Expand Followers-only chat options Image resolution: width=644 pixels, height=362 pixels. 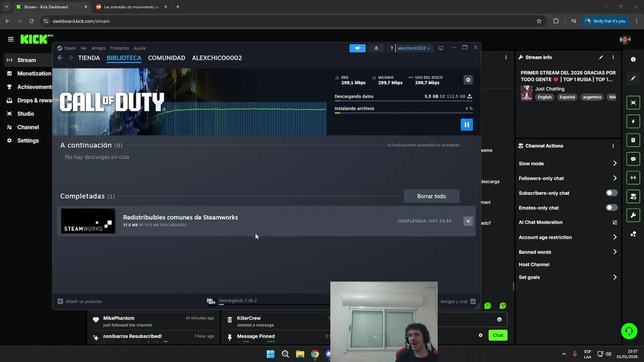pos(615,178)
